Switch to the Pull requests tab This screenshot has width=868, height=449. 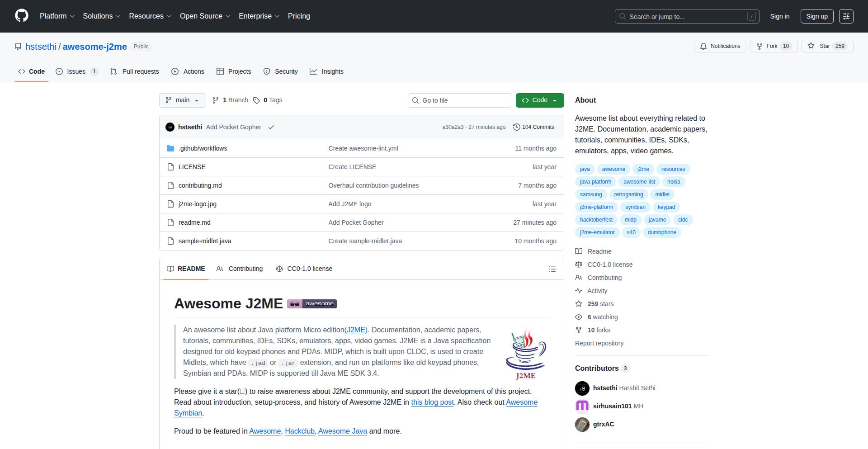coord(135,71)
